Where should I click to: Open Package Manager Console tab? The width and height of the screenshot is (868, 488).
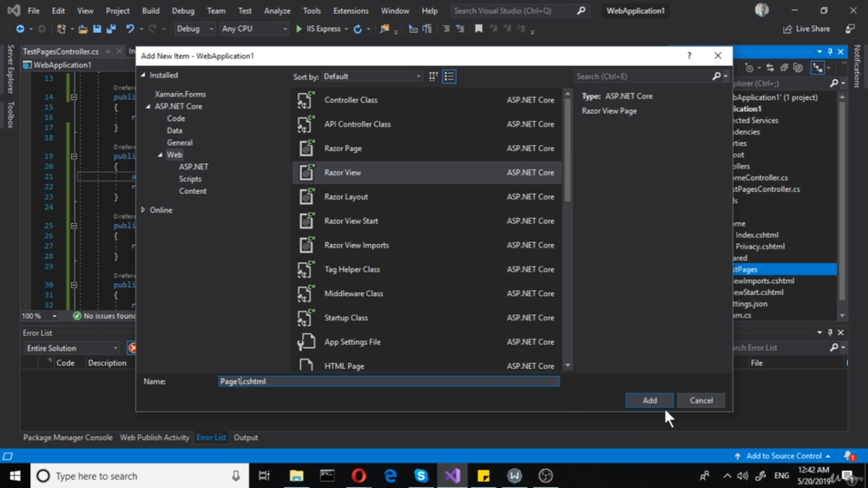pyautogui.click(x=68, y=438)
